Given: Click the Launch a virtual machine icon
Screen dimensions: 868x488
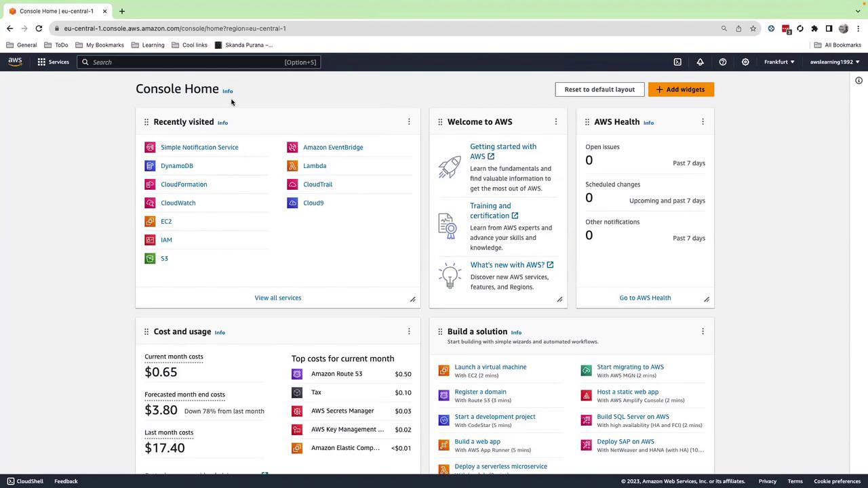Looking at the screenshot, I should (443, 371).
